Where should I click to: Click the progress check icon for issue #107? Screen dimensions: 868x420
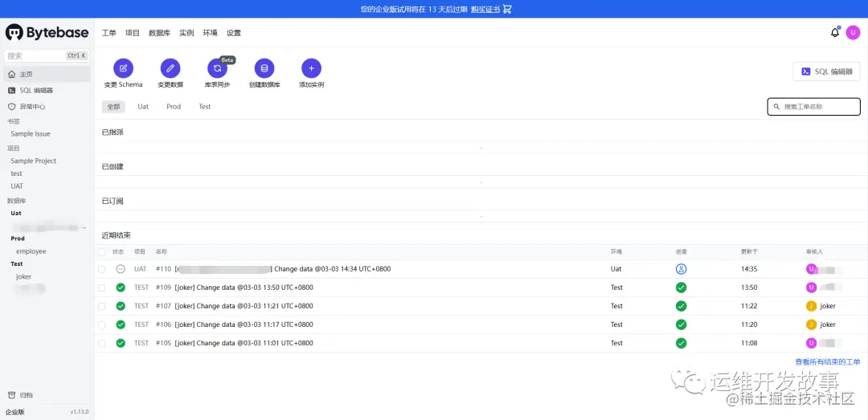click(681, 306)
